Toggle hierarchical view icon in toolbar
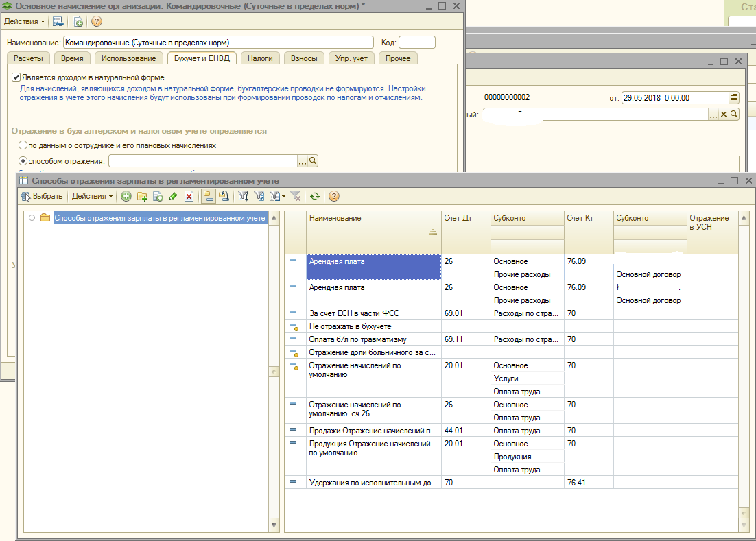 click(x=207, y=196)
